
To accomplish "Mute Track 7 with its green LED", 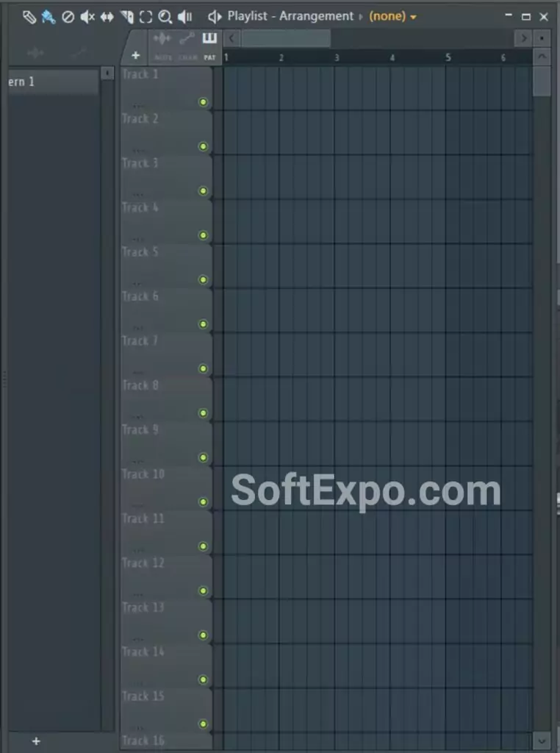I will (203, 368).
